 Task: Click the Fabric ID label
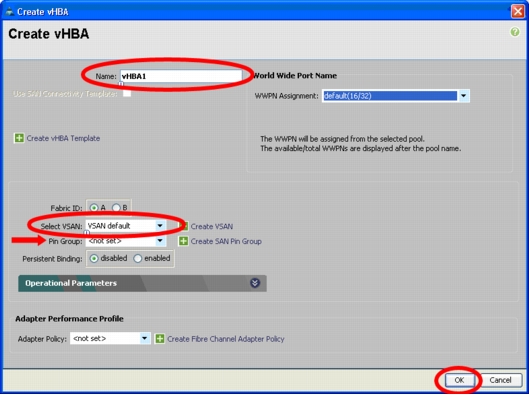coord(66,208)
